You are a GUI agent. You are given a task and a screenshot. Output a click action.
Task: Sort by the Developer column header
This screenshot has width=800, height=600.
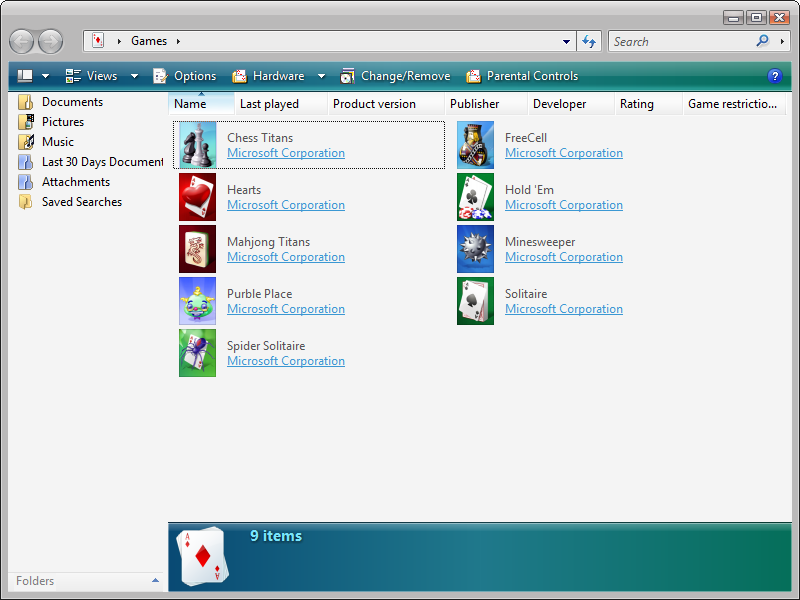571,104
